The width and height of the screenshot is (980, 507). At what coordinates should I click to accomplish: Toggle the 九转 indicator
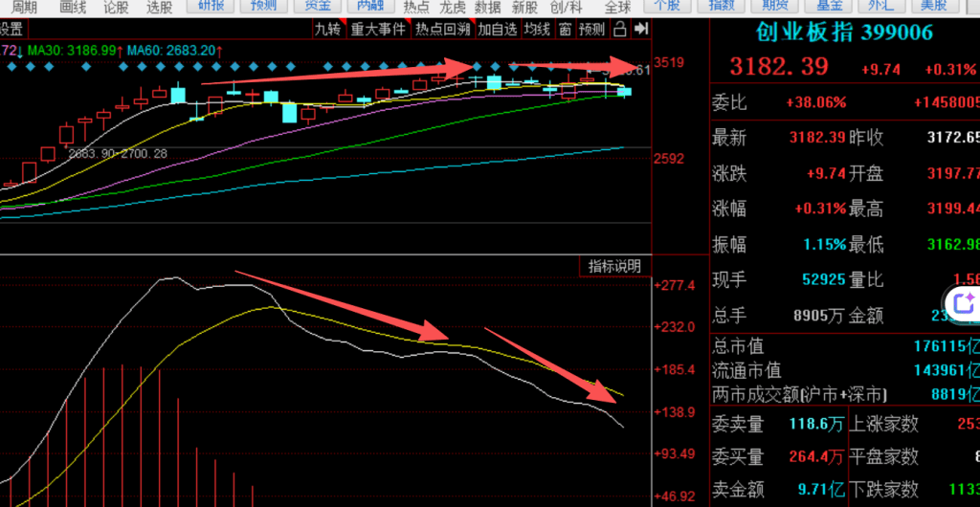(x=327, y=29)
